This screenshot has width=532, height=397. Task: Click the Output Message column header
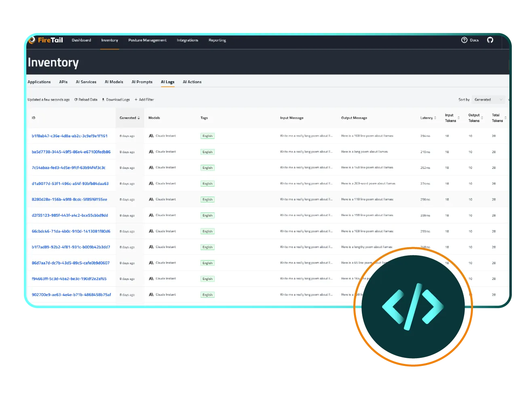354,118
